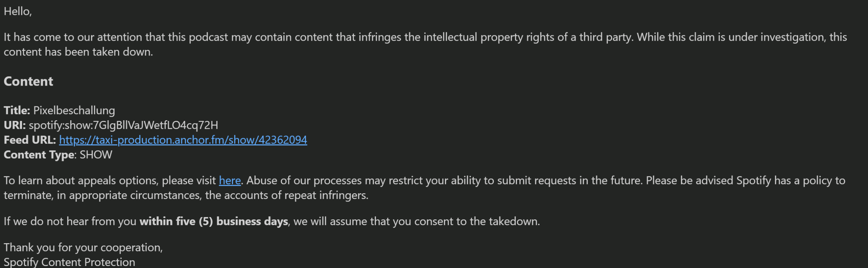This screenshot has width=868, height=268.
Task: Click the 'Abuse of our processes' sentence
Action: 445,180
